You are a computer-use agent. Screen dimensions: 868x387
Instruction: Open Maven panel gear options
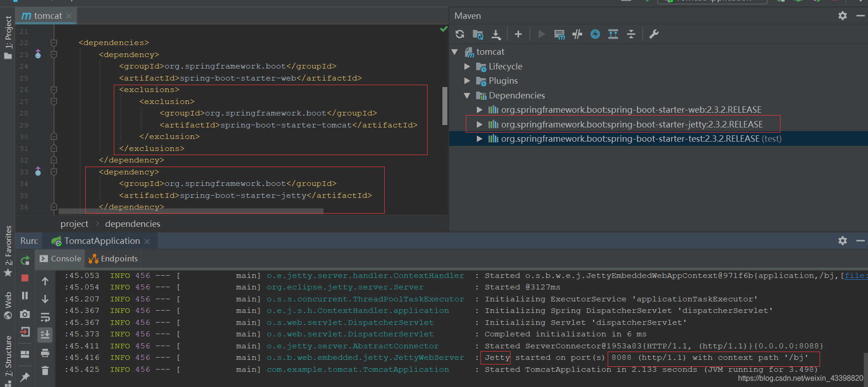tap(843, 16)
